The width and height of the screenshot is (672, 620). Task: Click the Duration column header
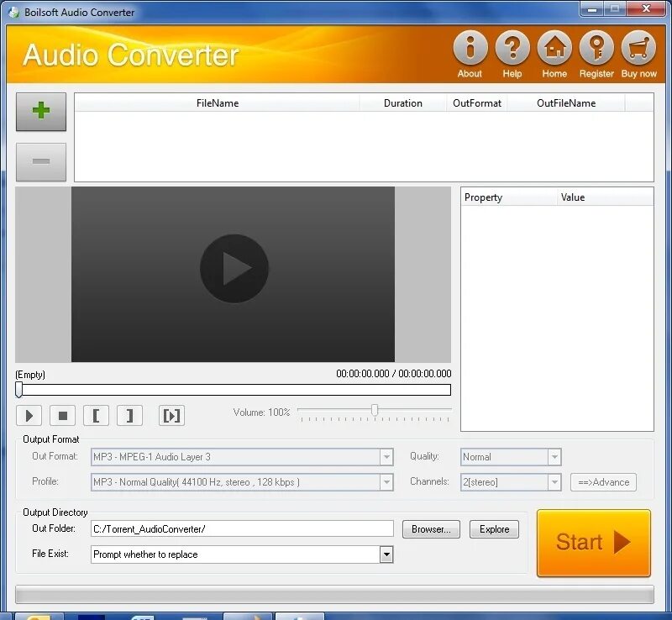click(x=403, y=102)
